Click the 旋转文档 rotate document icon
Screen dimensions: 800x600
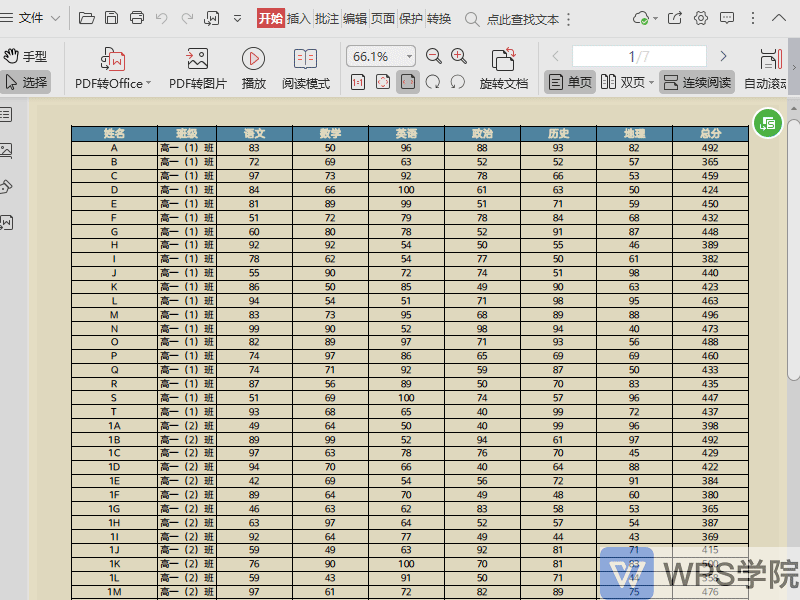[503, 60]
